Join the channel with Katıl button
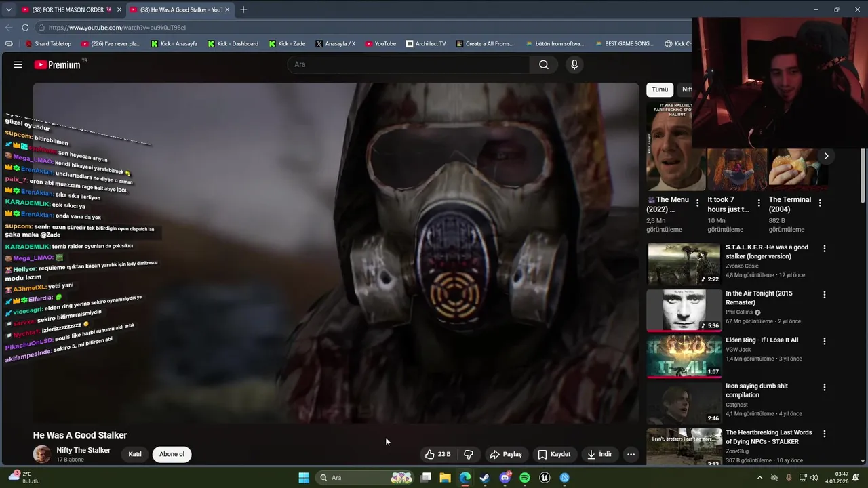The height and width of the screenshot is (488, 868). pos(135,454)
